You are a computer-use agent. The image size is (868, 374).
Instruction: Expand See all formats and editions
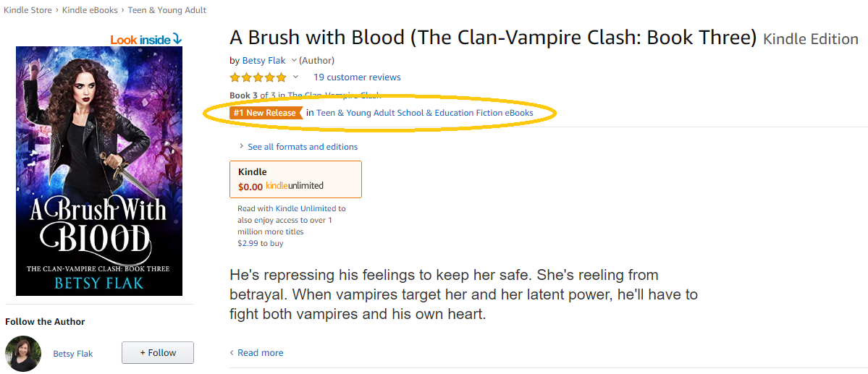[302, 147]
